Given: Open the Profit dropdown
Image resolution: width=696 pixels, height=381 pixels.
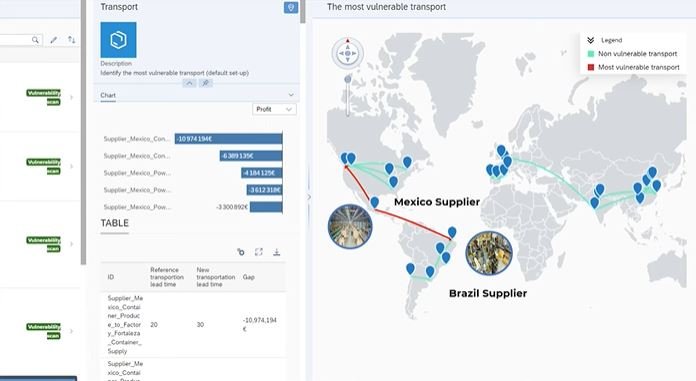Looking at the screenshot, I should click(274, 109).
